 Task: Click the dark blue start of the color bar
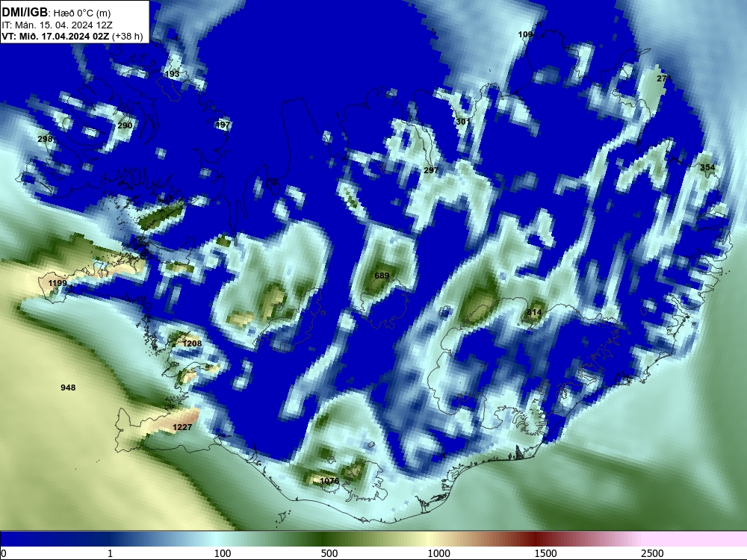(28, 539)
